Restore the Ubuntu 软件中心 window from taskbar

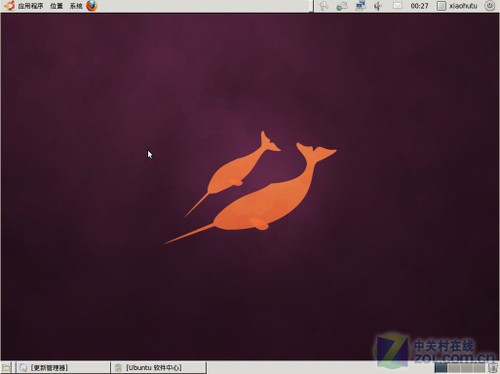click(159, 368)
